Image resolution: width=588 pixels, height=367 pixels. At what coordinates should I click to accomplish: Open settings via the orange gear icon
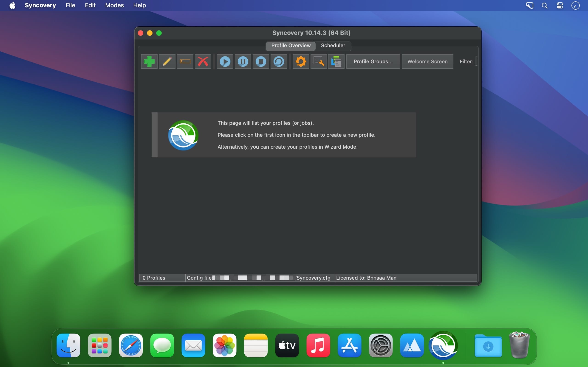click(301, 61)
